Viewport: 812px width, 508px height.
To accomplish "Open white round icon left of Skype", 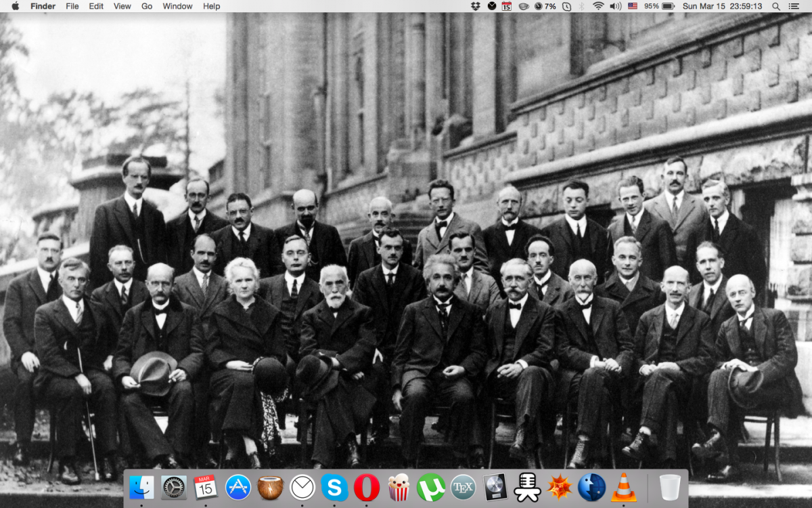I will [302, 487].
